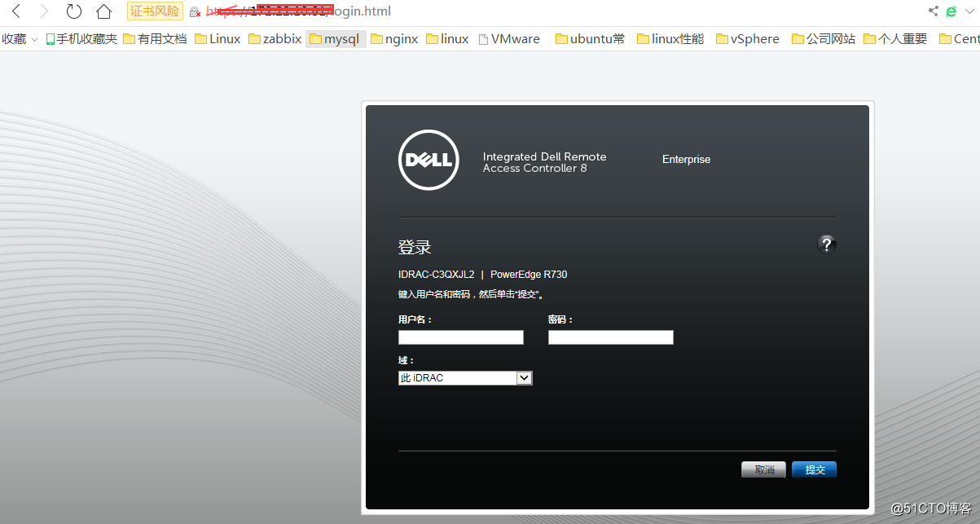
Task: Click the 密码 password field
Action: (611, 337)
